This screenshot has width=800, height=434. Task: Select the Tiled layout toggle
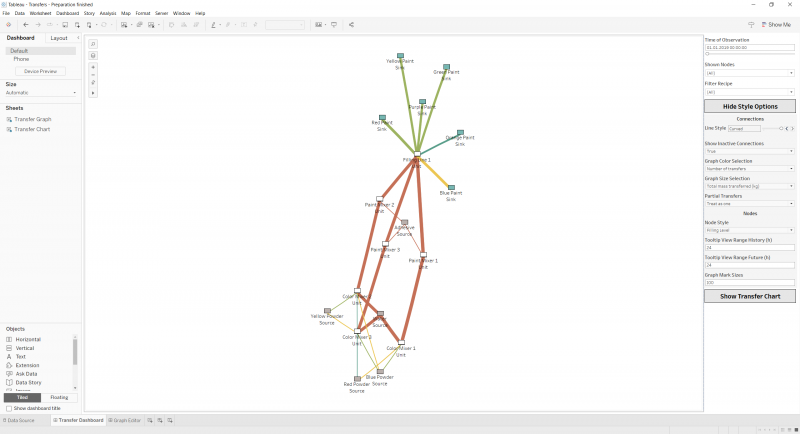[22, 397]
